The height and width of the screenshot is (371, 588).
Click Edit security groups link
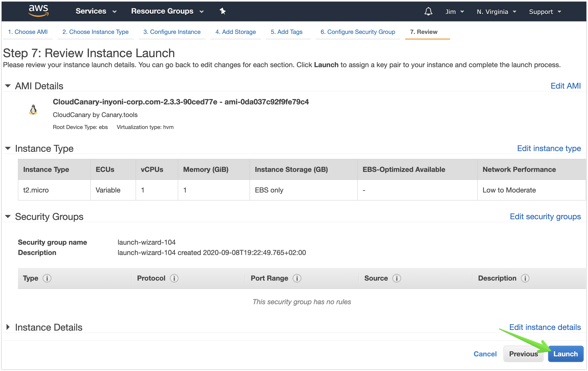click(x=545, y=217)
